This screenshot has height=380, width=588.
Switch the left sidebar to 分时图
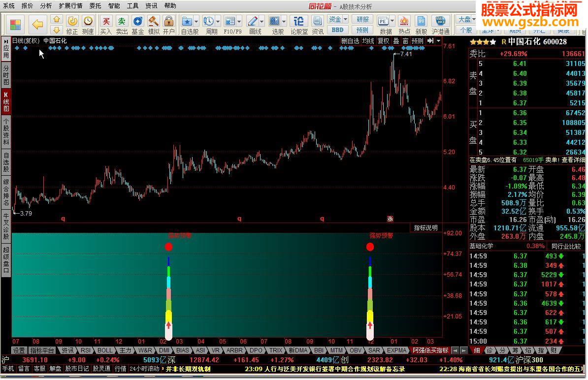coord(6,75)
